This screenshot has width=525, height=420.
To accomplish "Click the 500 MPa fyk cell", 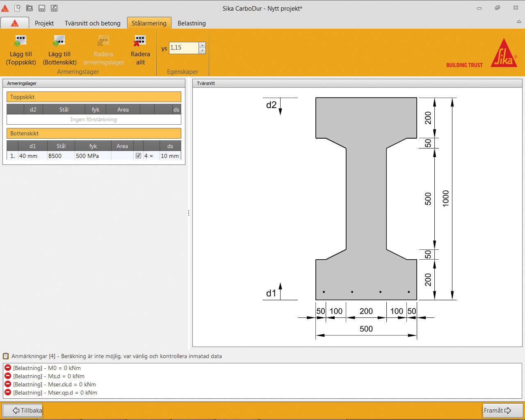I will 93,156.
